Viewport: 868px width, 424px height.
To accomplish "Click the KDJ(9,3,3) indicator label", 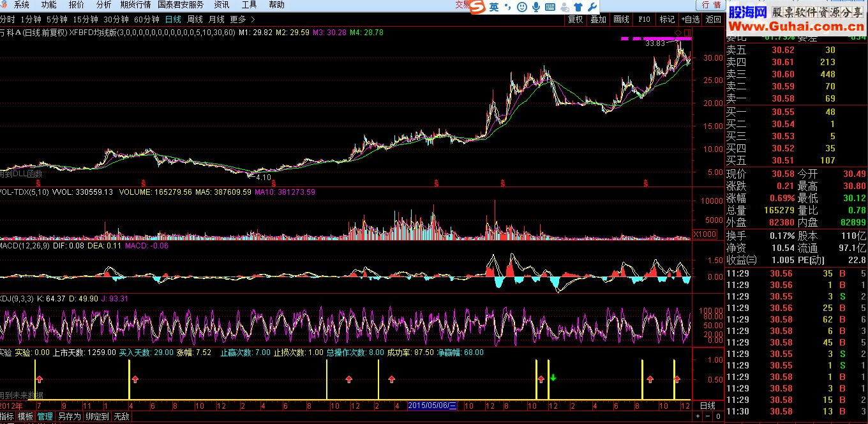I will click(x=18, y=298).
